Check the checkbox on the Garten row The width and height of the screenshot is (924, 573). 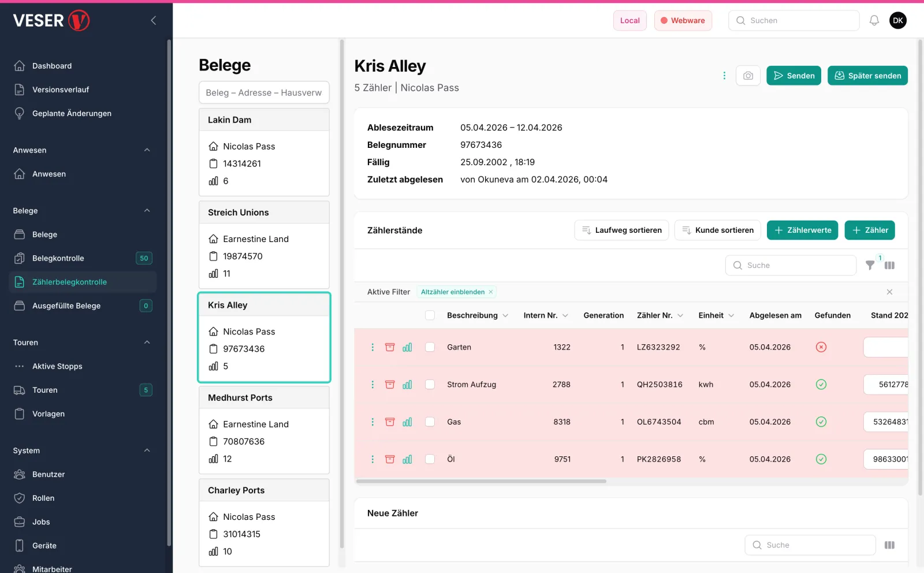tap(430, 347)
